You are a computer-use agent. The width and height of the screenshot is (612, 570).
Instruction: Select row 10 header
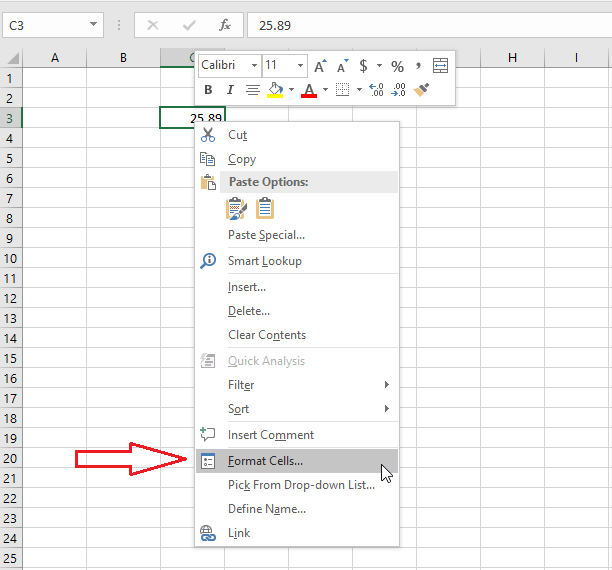tap(11, 258)
